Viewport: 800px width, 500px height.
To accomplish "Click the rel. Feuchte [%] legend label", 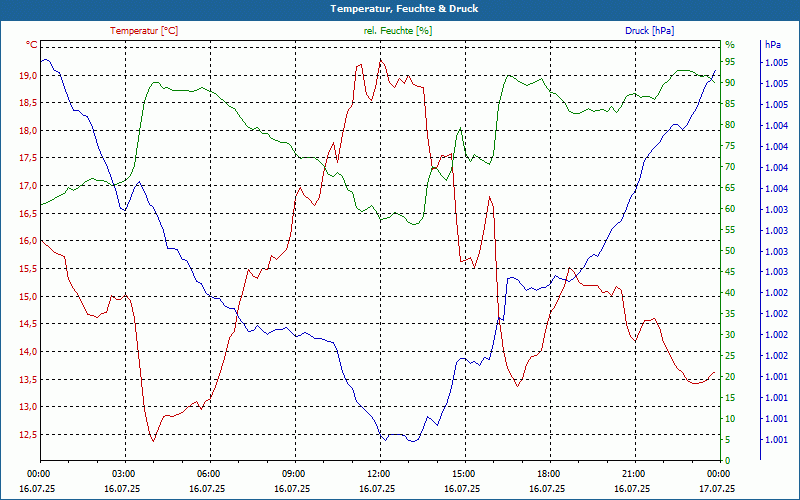I will point(397,31).
